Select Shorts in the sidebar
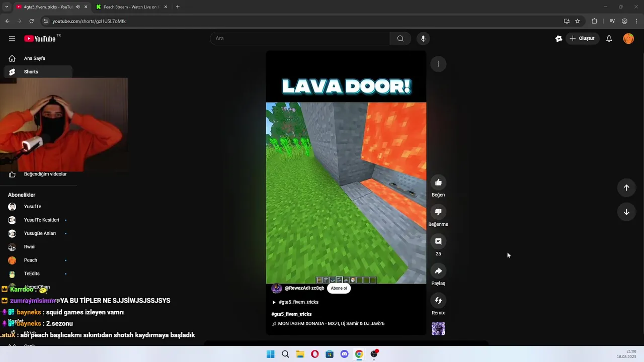Viewport: 644px width, 362px height. [38, 72]
